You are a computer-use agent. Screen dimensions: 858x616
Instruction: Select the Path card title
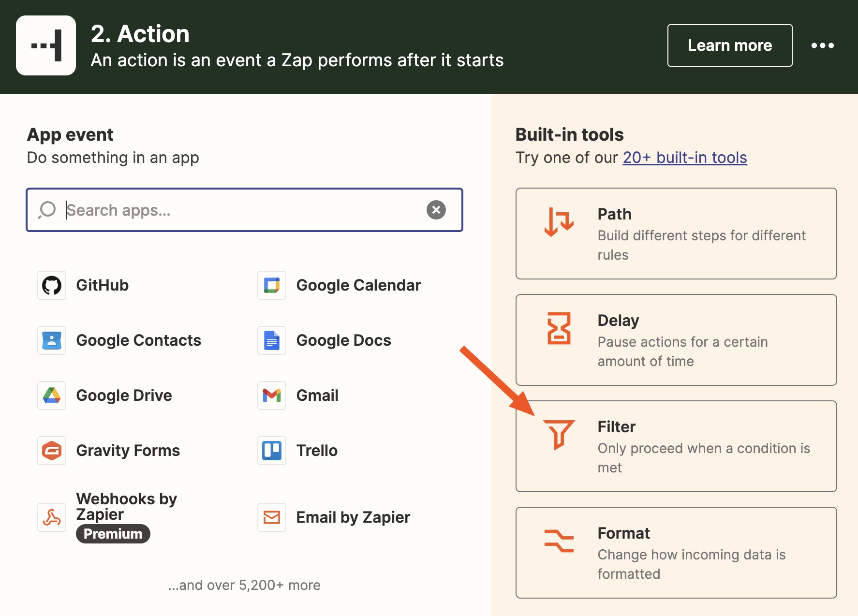click(x=614, y=214)
